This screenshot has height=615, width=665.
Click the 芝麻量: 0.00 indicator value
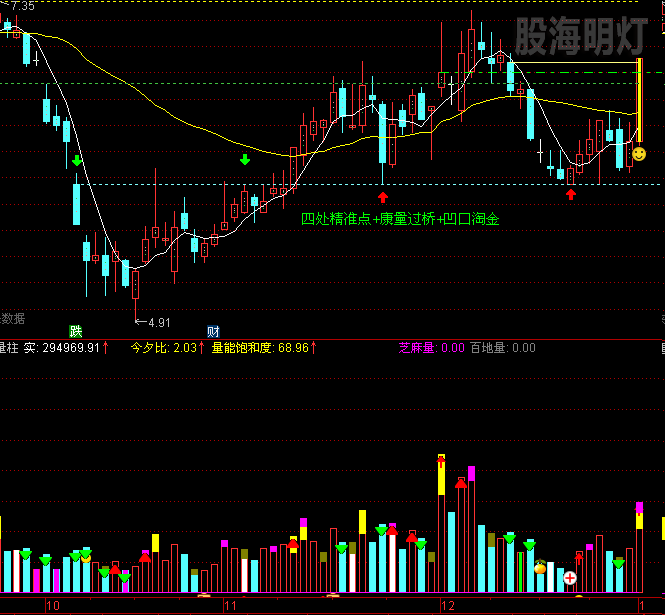click(x=431, y=348)
